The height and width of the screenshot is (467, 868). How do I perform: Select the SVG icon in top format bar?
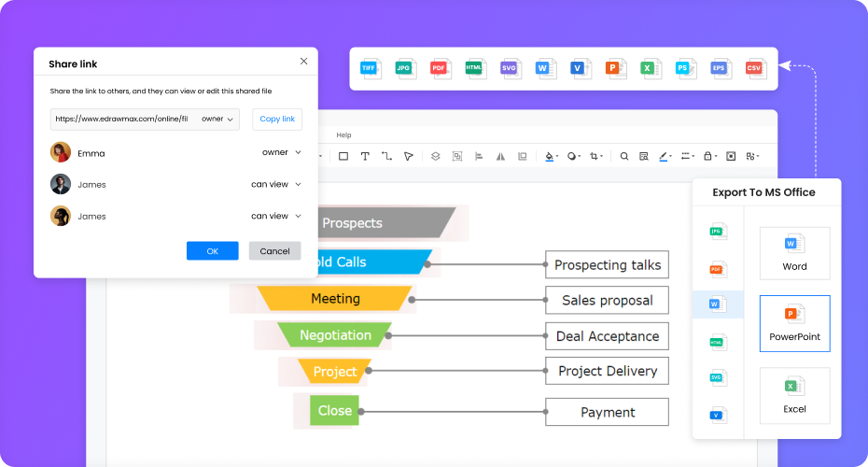(510, 68)
